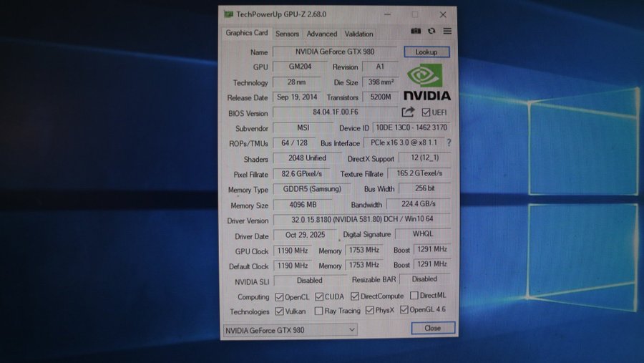The height and width of the screenshot is (363, 644).
Task: Toggle the DirectML checkbox
Action: pos(414,296)
